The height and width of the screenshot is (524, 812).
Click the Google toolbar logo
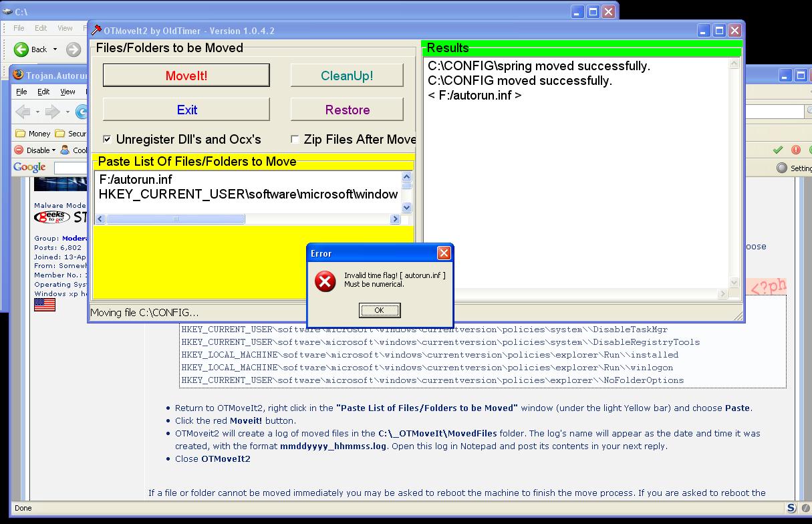[29, 167]
